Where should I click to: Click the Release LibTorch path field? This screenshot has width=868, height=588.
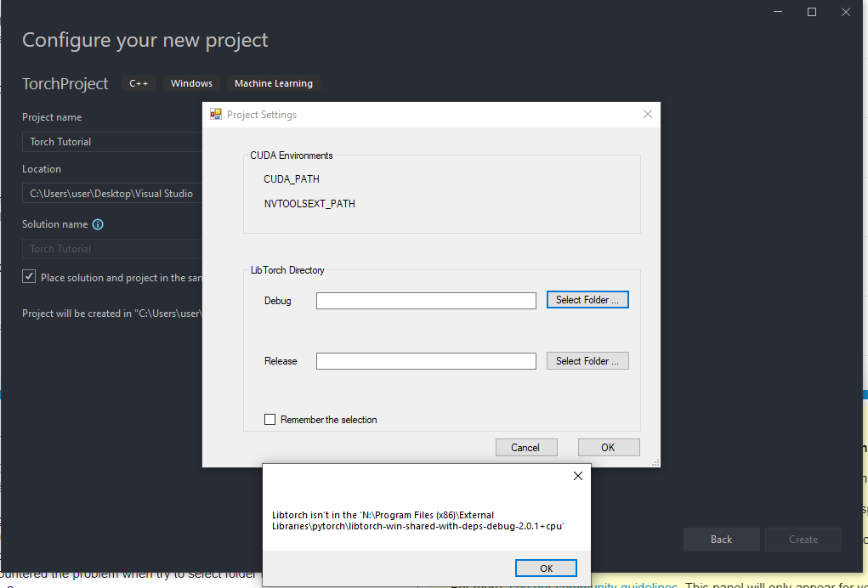[426, 361]
